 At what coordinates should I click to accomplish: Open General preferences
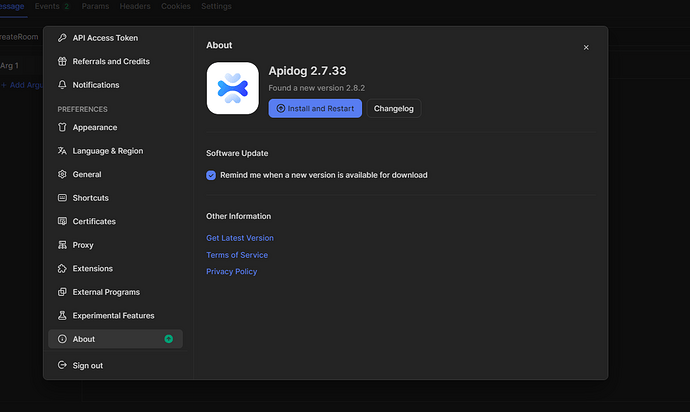click(87, 175)
